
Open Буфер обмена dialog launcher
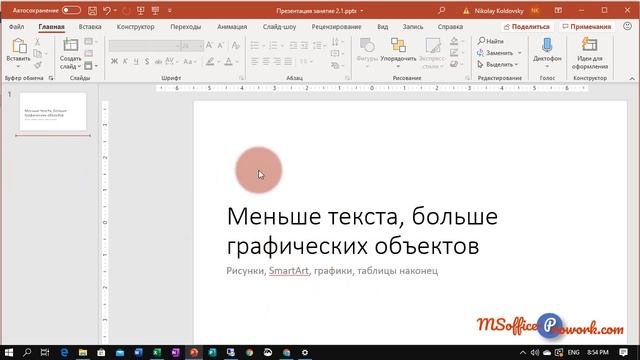[51, 78]
